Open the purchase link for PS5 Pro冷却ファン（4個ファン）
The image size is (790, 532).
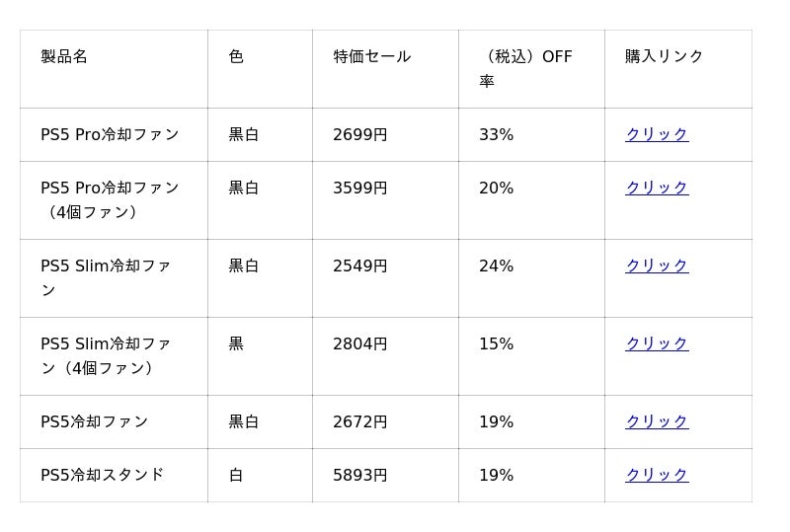tap(657, 188)
